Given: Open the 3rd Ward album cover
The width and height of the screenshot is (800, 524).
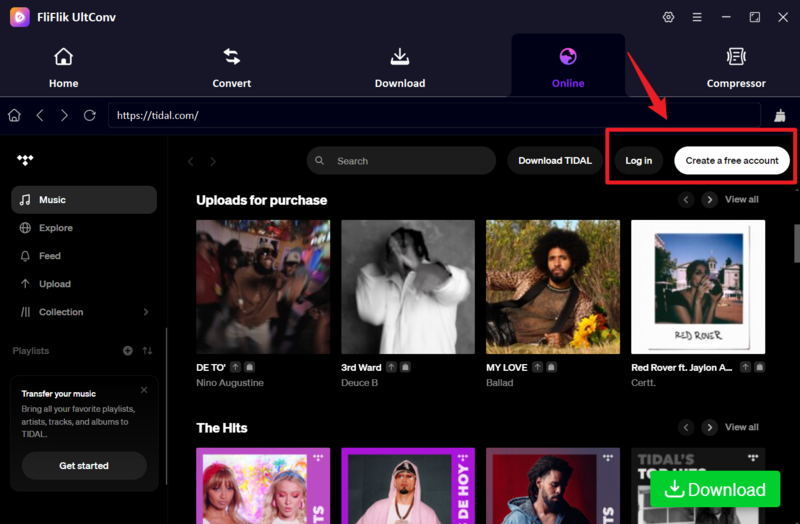Looking at the screenshot, I should [x=408, y=287].
